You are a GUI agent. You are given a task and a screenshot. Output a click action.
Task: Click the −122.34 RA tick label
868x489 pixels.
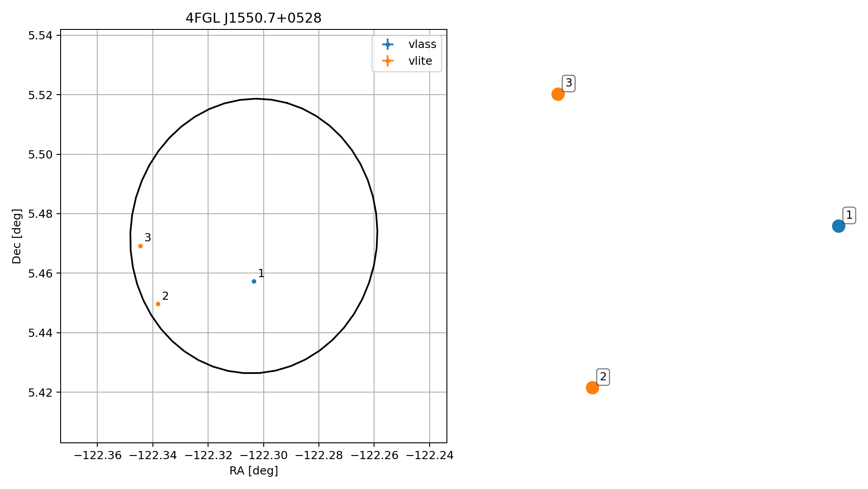point(153,455)
